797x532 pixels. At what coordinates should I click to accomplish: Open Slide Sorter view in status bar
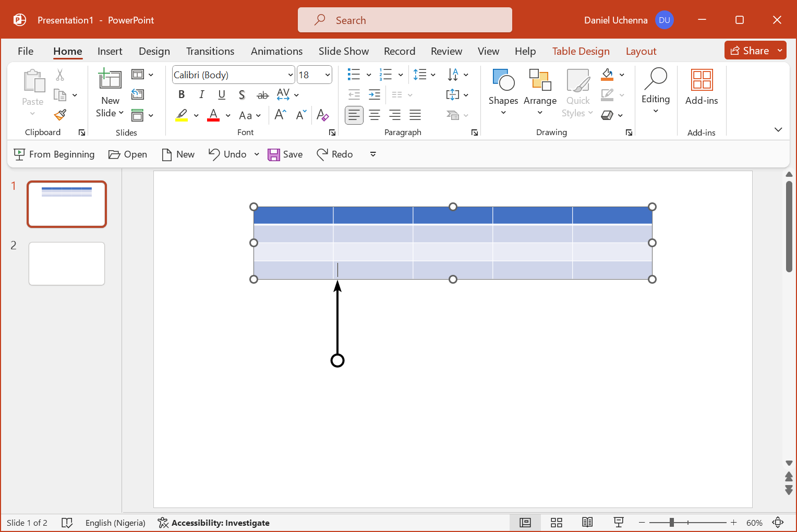click(557, 523)
